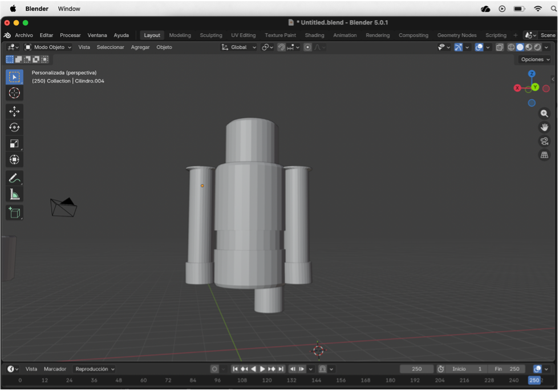The width and height of the screenshot is (559, 392).
Task: Open the Agregar menu
Action: (x=140, y=47)
